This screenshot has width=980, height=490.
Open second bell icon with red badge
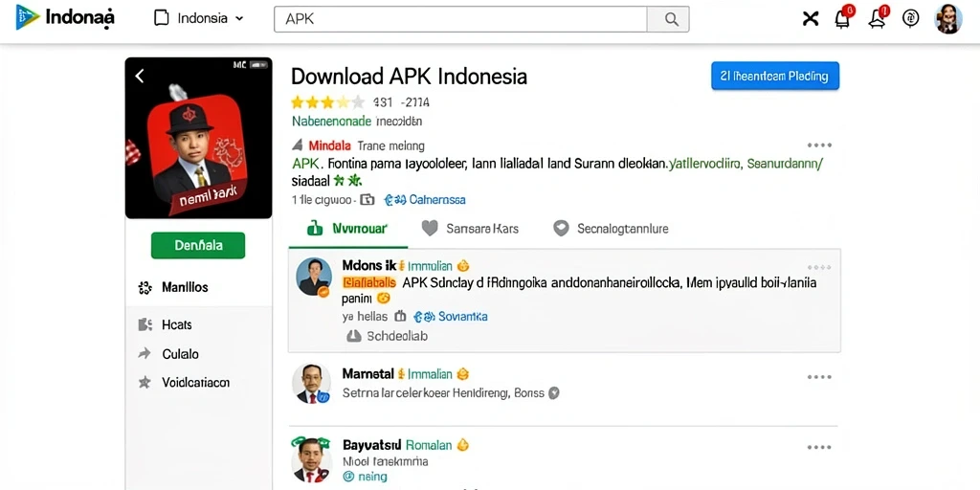tap(878, 18)
